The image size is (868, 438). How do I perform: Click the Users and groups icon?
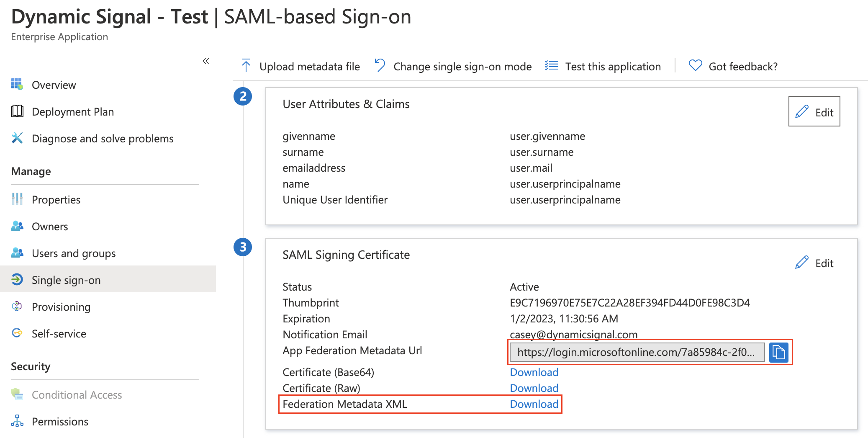17,253
